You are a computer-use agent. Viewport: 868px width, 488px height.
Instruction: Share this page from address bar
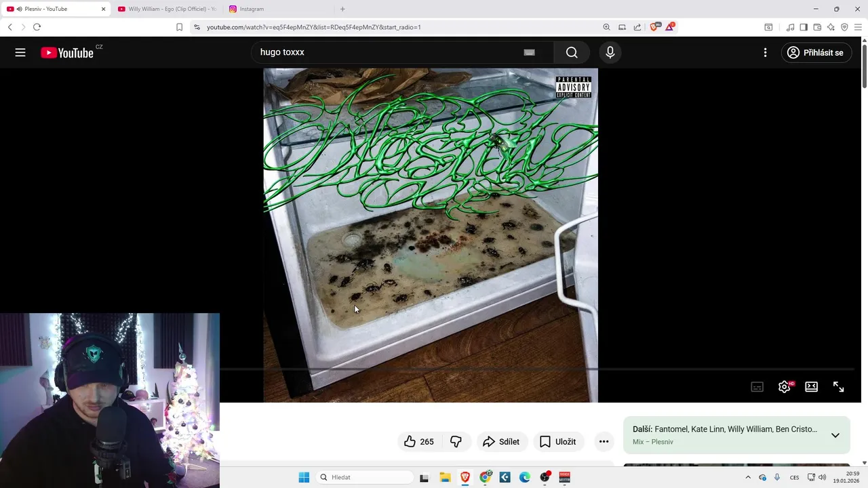637,27
